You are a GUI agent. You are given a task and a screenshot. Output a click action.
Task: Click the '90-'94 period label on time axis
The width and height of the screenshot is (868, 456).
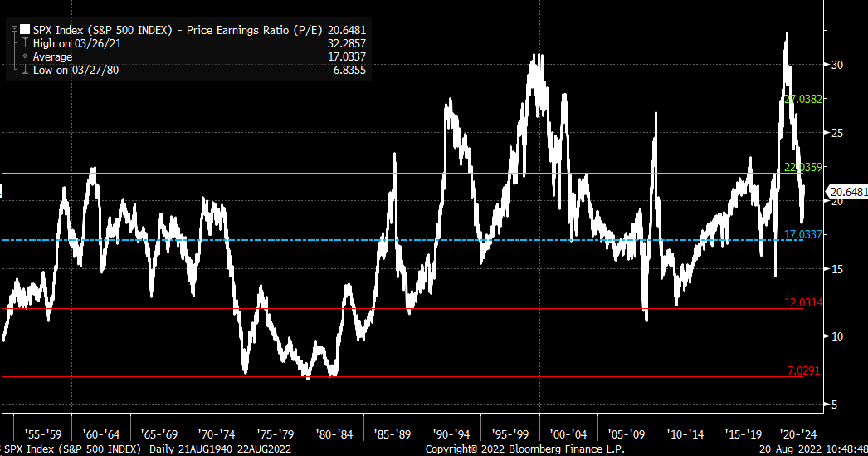451,434
